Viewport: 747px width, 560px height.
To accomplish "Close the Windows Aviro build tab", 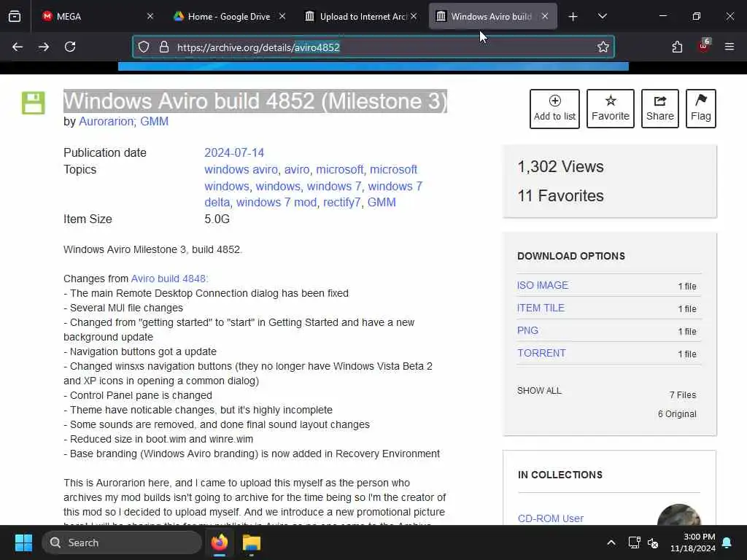I will tap(545, 16).
